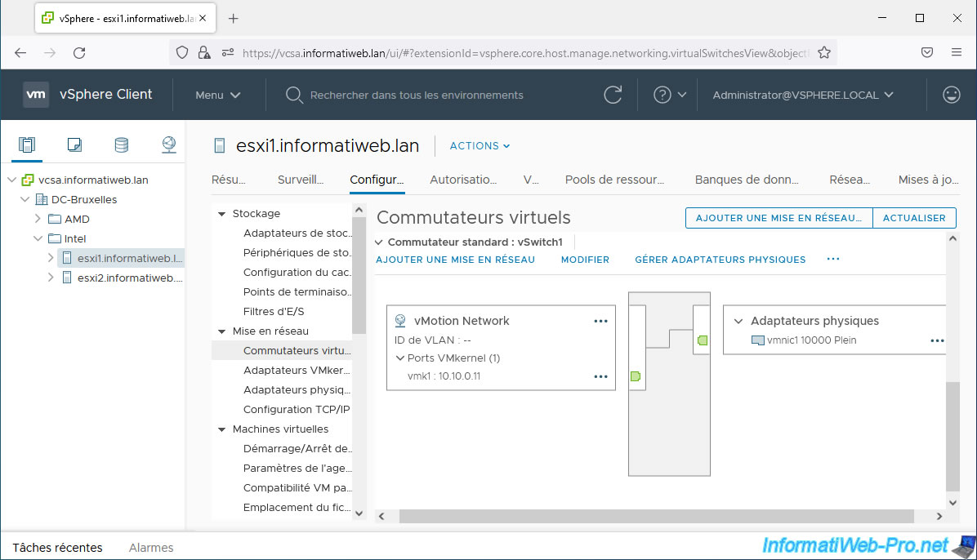This screenshot has height=560, width=977.
Task: Collapse the Ports VMkernel list
Action: pos(400,358)
